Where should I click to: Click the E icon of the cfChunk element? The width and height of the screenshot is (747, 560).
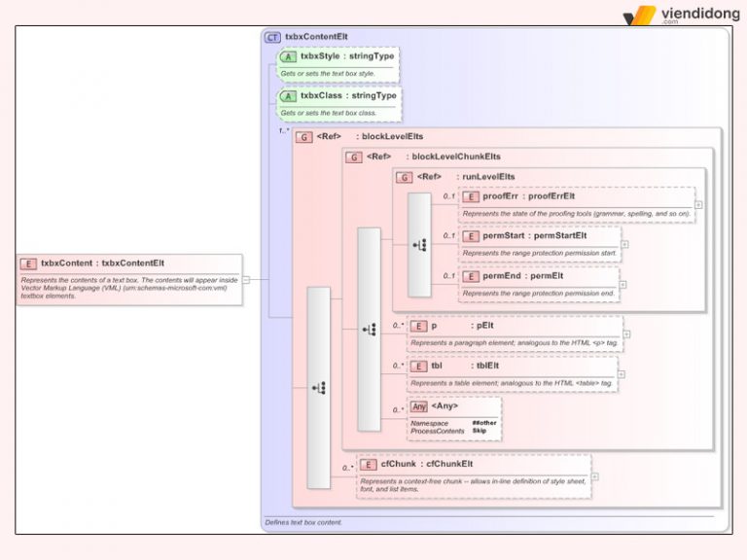(x=368, y=464)
